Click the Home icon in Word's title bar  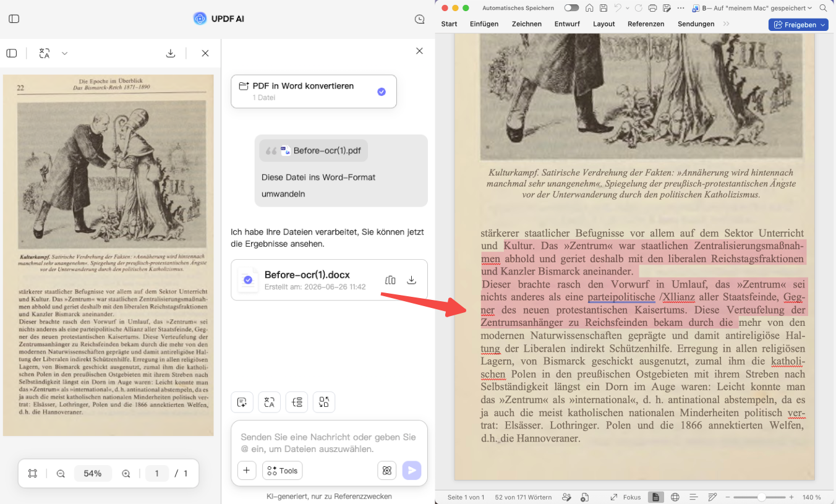coord(589,8)
